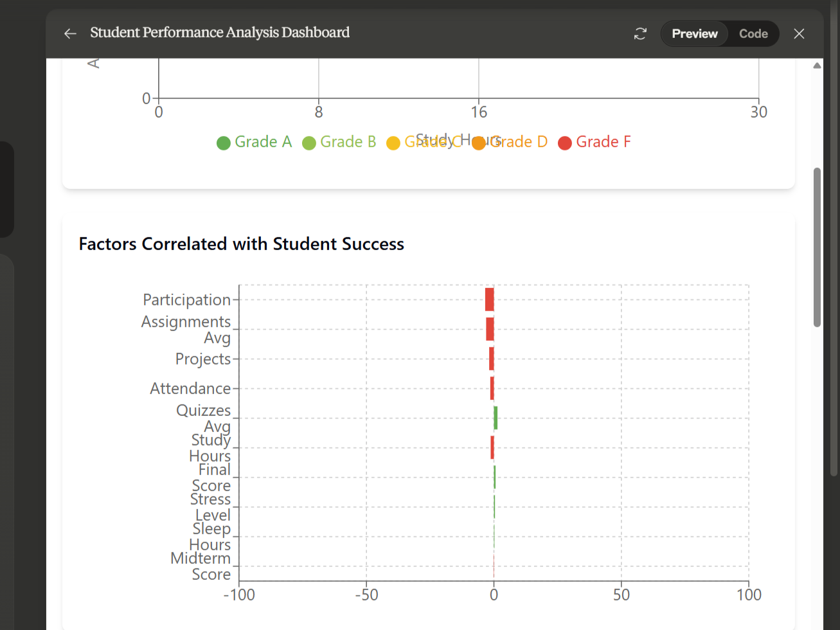
Task: Refresh the dashboard preview
Action: click(x=640, y=33)
